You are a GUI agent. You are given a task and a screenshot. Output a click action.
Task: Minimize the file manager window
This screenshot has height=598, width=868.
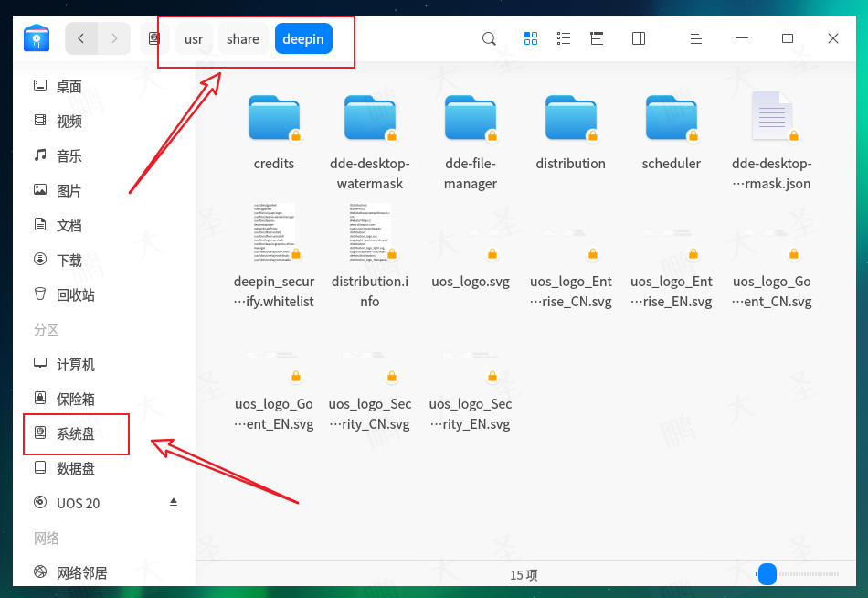pos(742,38)
